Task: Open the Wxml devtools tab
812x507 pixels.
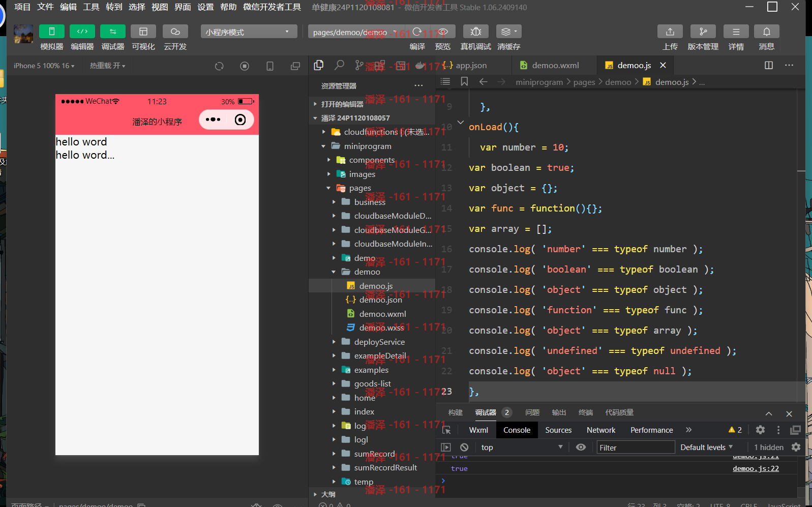Action: [478, 430]
